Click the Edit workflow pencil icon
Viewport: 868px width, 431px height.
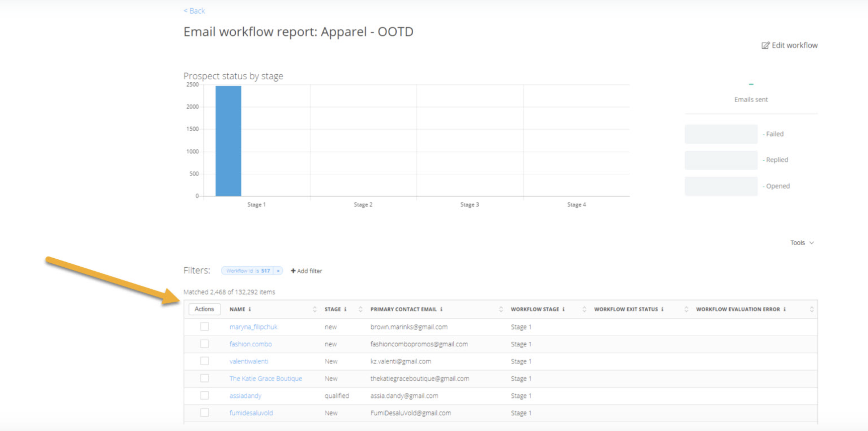click(x=765, y=45)
